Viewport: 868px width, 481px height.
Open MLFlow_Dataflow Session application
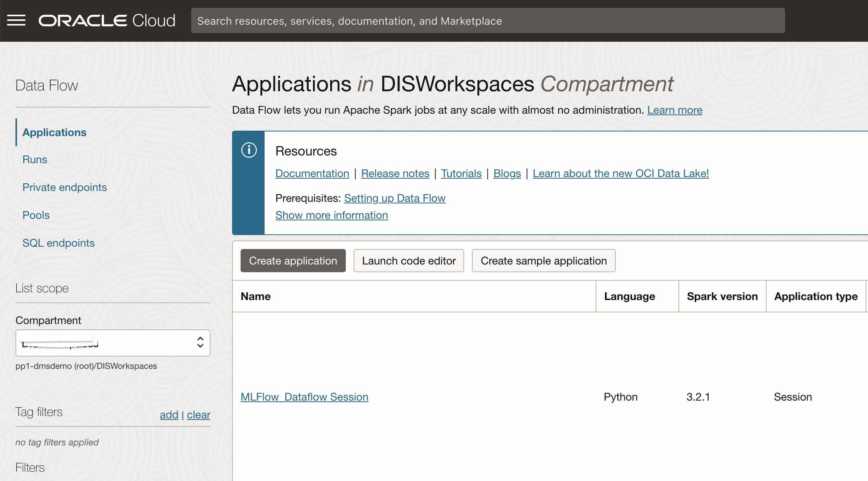tap(304, 397)
